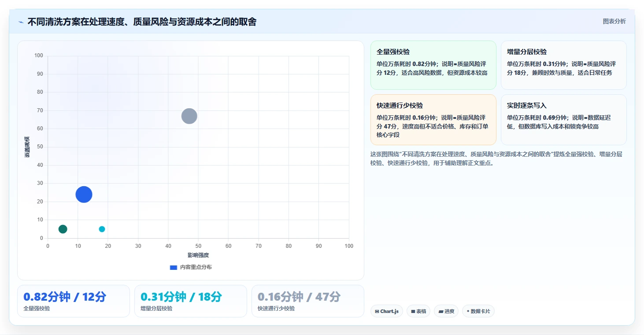
Task: Click the 快速通行少校验 caption under 0.16分钟
Action: click(276, 309)
